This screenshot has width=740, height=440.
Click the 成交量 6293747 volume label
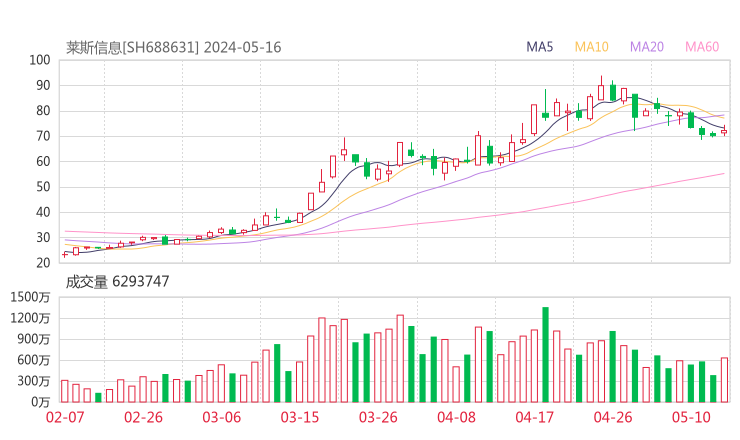(117, 282)
